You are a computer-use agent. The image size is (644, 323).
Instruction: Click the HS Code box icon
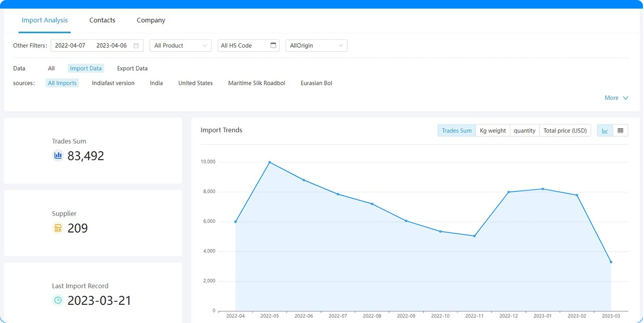[274, 45]
